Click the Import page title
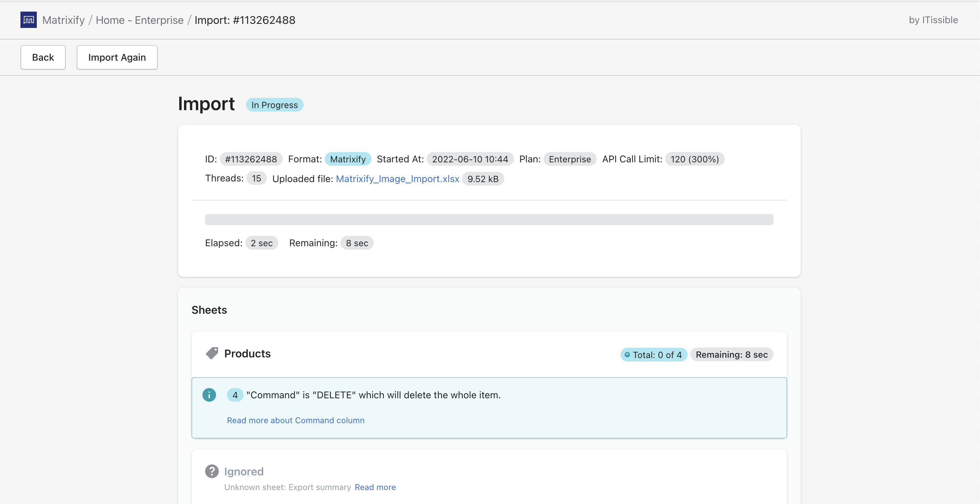The image size is (980, 504). click(x=206, y=104)
